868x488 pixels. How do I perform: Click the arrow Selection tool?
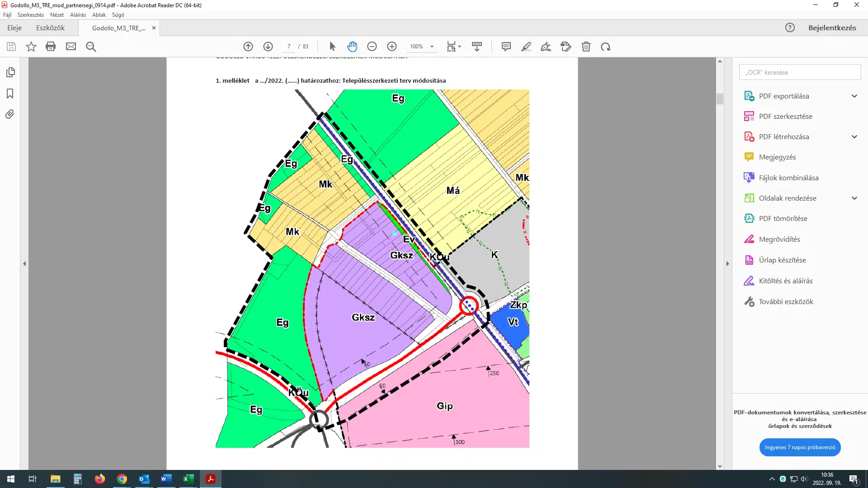click(x=332, y=47)
